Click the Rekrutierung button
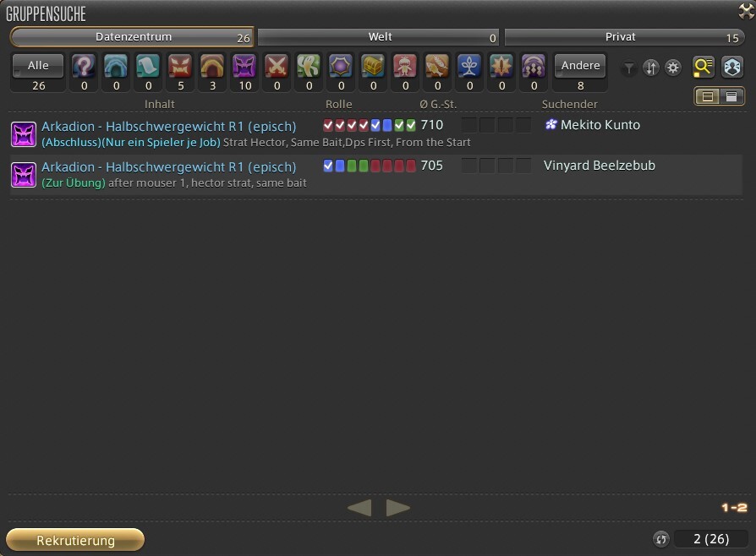Viewport: 756px width, 556px height. click(x=75, y=540)
